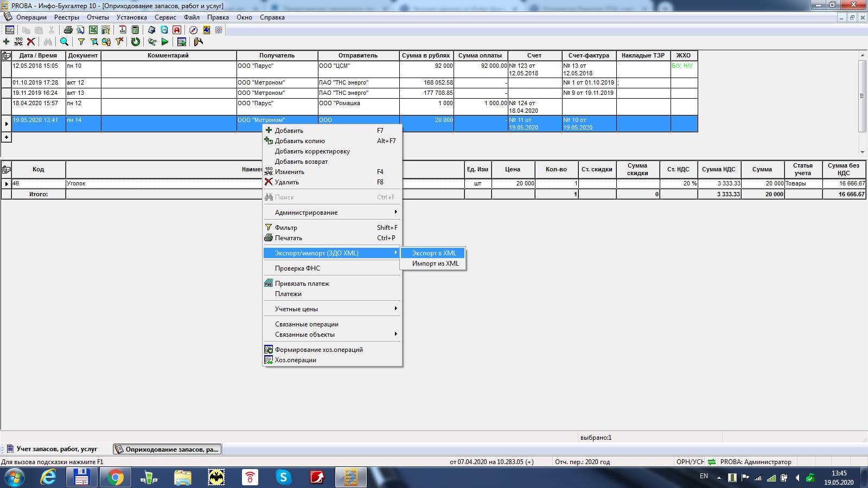Screen dimensions: 868x488
Task: Open the Экспорт/импорт (ЭДО XML) submenu entry
Action: pyautogui.click(x=332, y=253)
